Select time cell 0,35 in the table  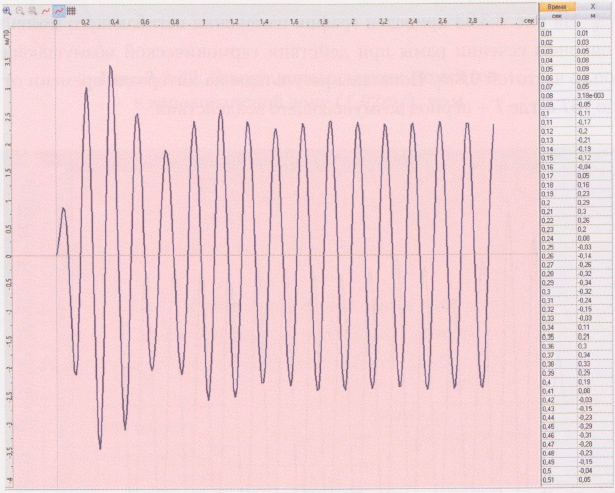(558, 337)
